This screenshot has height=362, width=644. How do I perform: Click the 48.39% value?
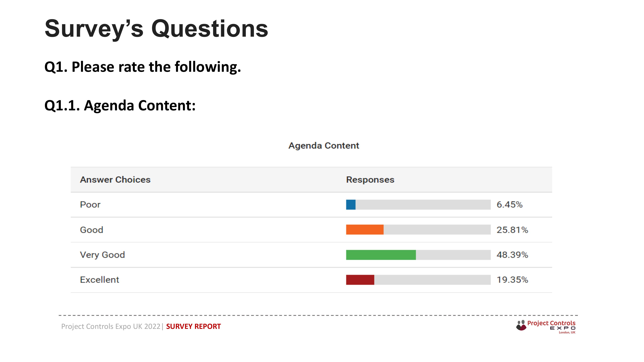[512, 255]
